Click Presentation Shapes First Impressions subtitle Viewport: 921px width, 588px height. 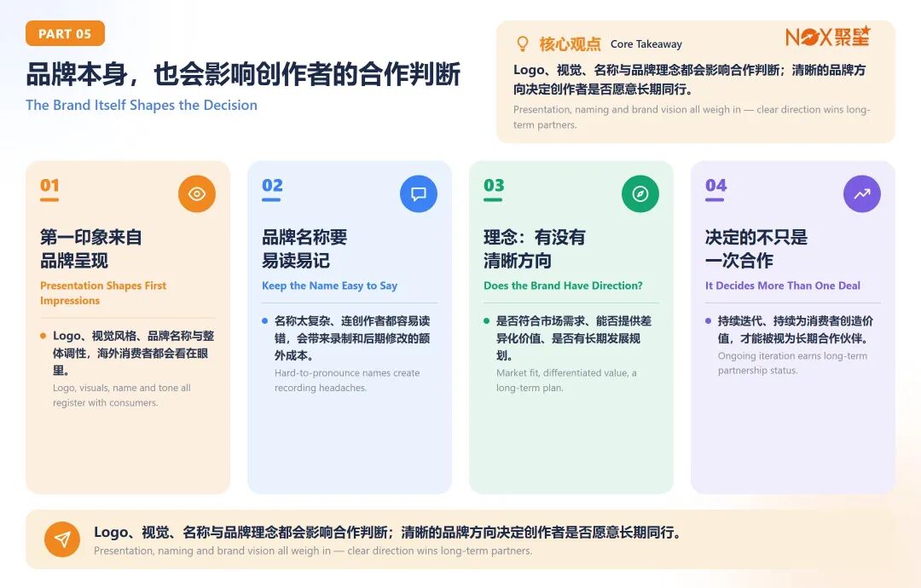pyautogui.click(x=103, y=293)
